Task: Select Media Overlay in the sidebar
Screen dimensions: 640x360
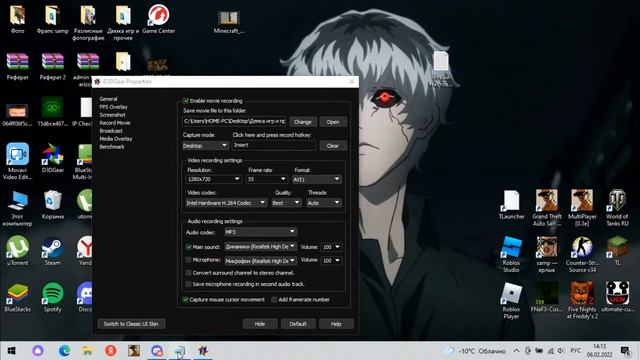Action: (x=116, y=139)
